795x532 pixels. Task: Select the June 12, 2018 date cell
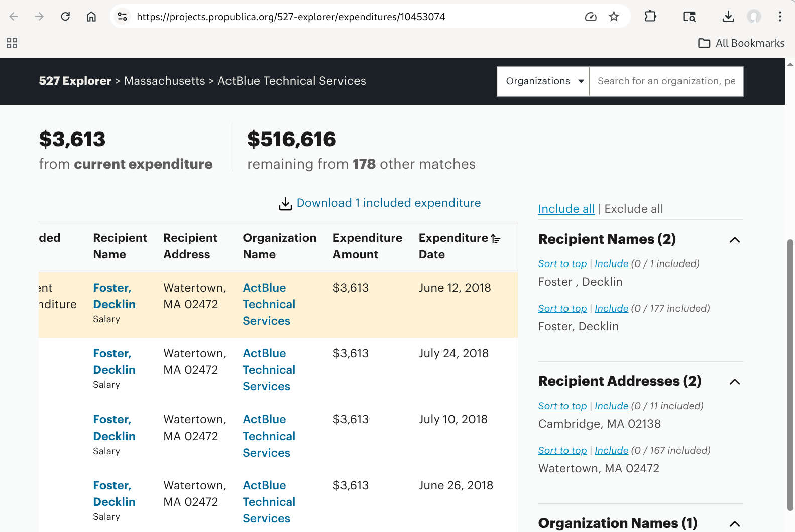(455, 288)
